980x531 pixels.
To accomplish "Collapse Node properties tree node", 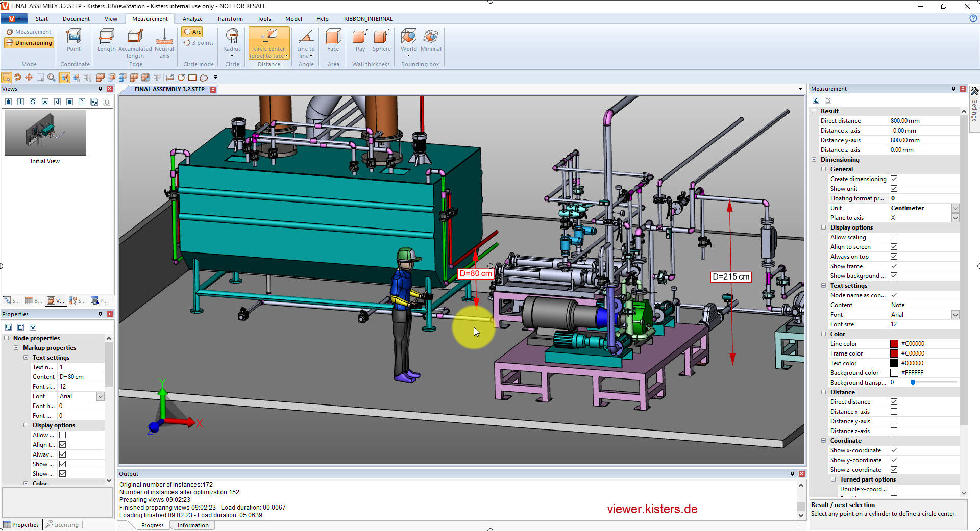I will click(x=7, y=338).
